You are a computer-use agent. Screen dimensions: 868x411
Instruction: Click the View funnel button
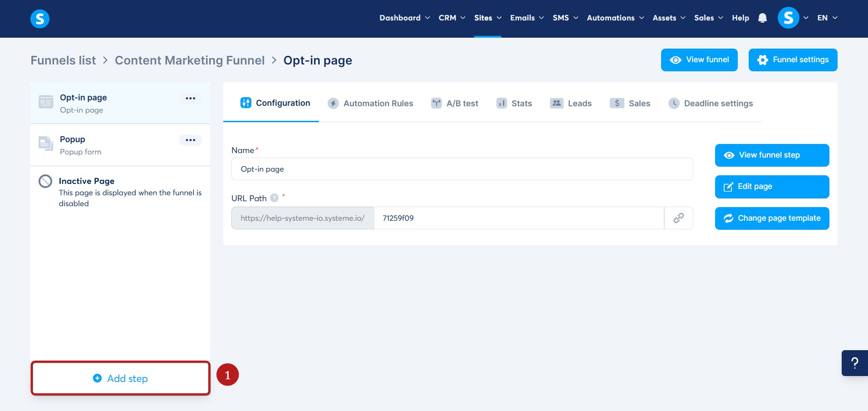pos(699,60)
